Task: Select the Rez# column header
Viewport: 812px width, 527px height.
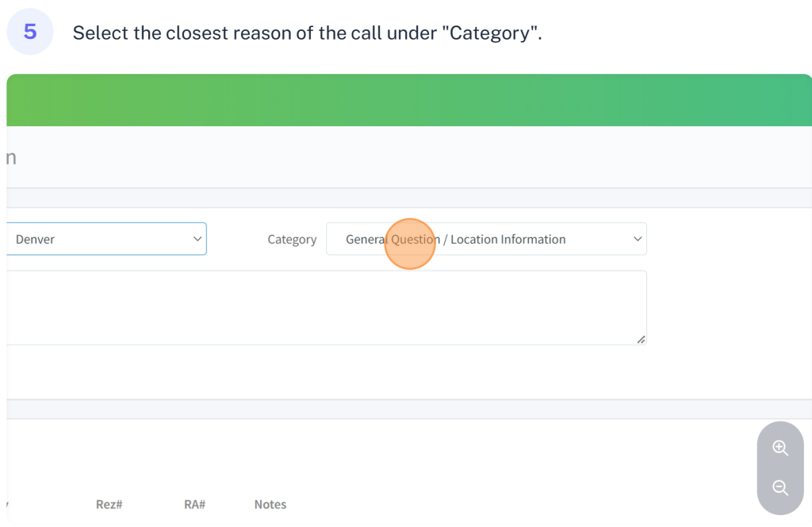Action: pyautogui.click(x=109, y=505)
